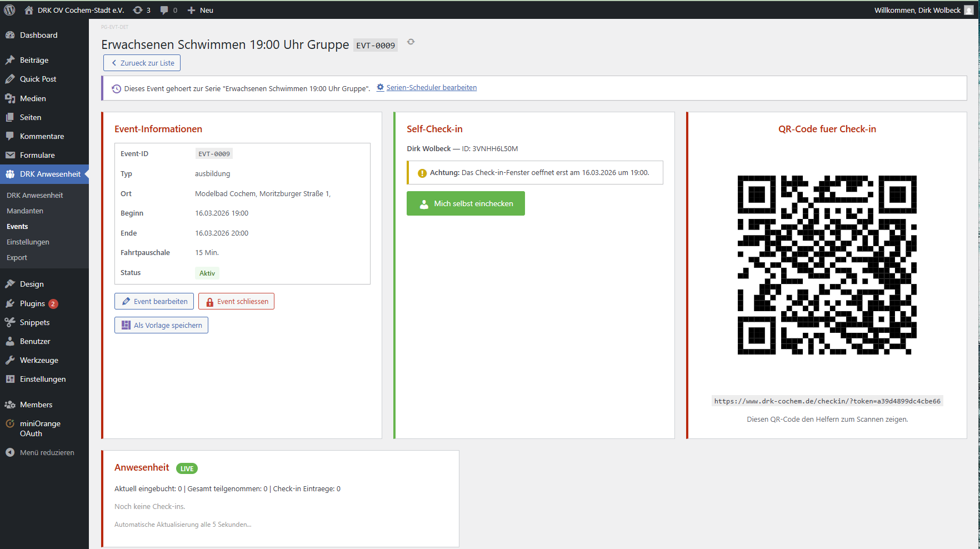The width and height of the screenshot is (980, 549).
Task: Click the Snippets scissors icon
Action: pos(10,322)
